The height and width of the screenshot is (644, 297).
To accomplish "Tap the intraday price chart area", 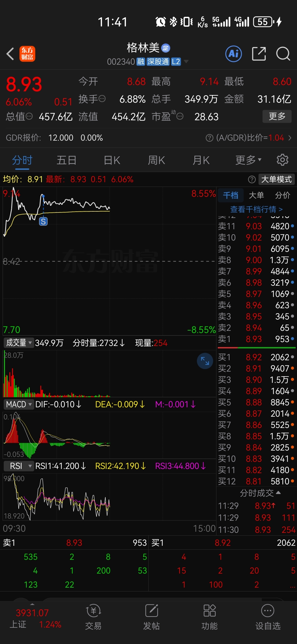I will [x=109, y=261].
